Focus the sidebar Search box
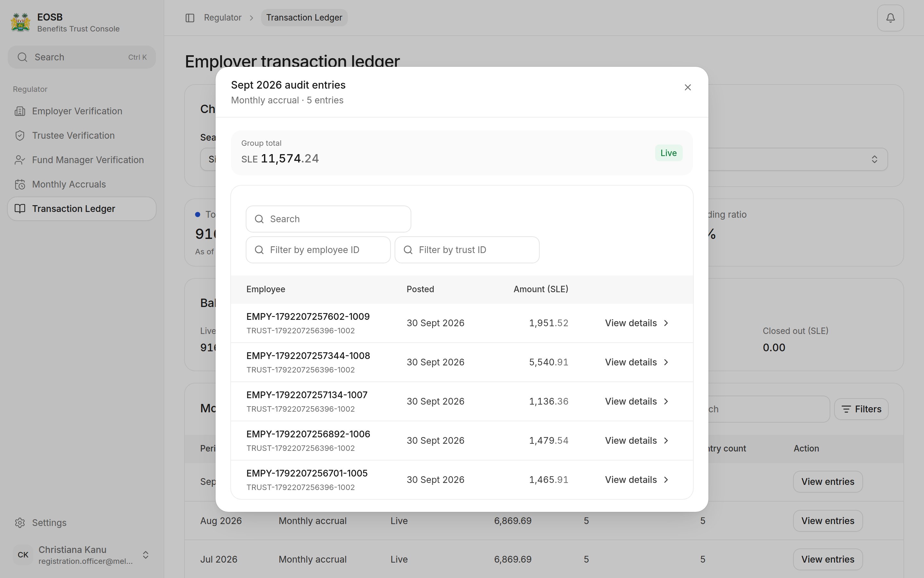The width and height of the screenshot is (924, 578). click(x=82, y=57)
